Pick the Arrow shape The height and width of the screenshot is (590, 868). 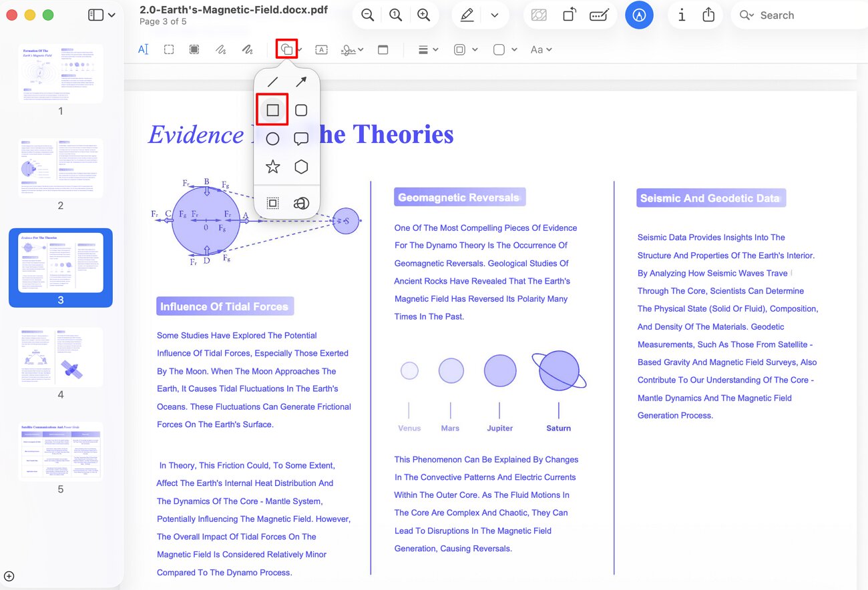click(x=301, y=82)
